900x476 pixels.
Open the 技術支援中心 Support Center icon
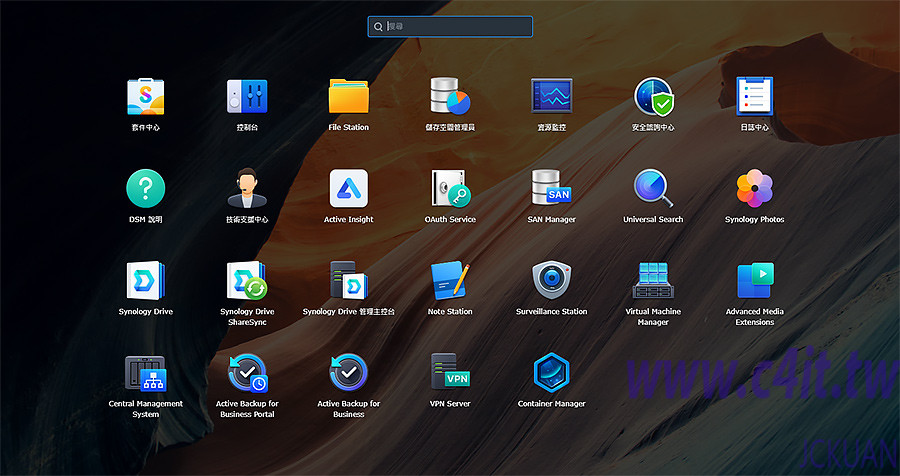click(x=247, y=188)
